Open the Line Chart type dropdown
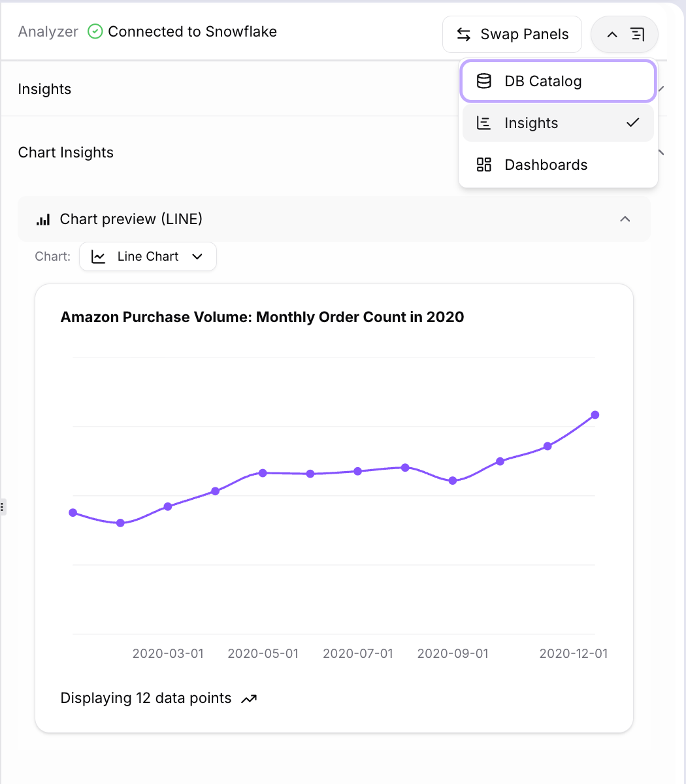The image size is (686, 784). (x=148, y=257)
